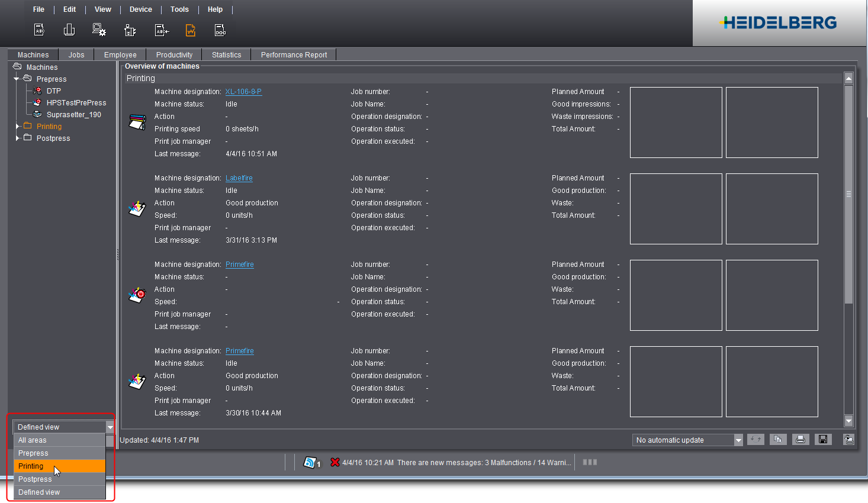Open the Device menu
Screen dimensions: 868x503
(140, 9)
